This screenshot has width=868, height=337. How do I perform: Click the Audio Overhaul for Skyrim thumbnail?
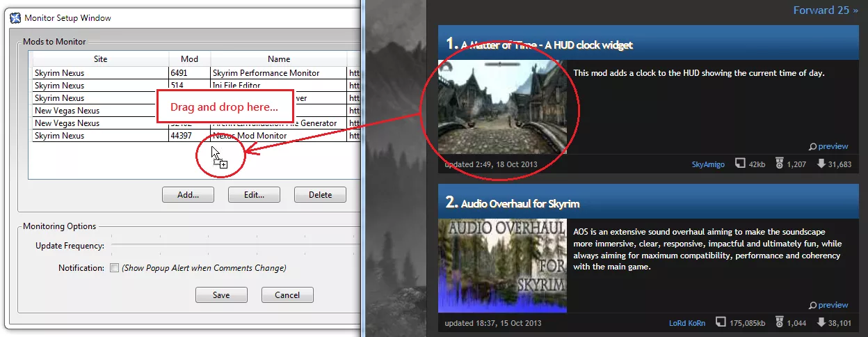502,266
